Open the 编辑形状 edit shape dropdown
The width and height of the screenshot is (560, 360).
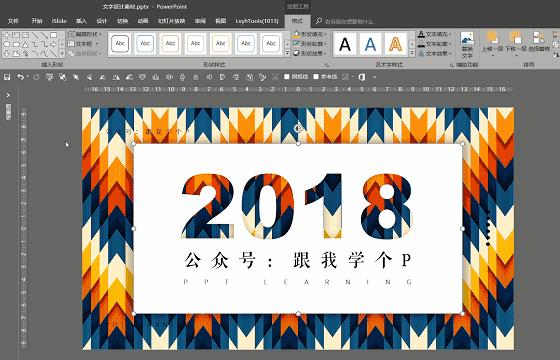84,34
